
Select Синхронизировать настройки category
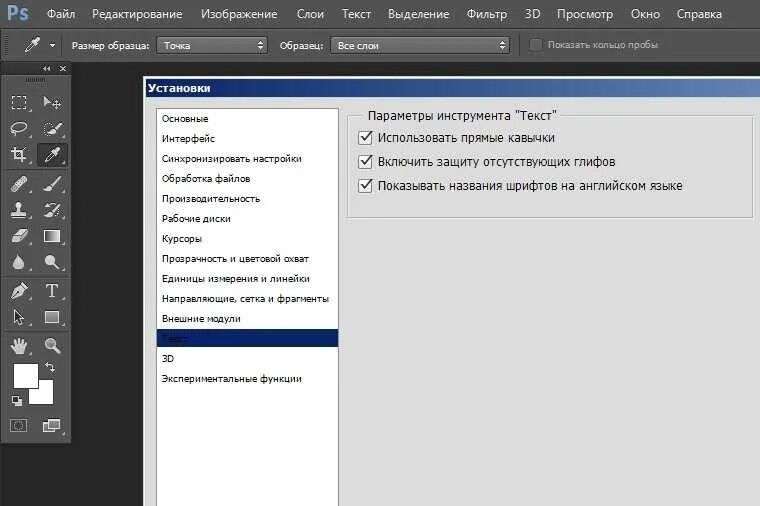(247, 158)
